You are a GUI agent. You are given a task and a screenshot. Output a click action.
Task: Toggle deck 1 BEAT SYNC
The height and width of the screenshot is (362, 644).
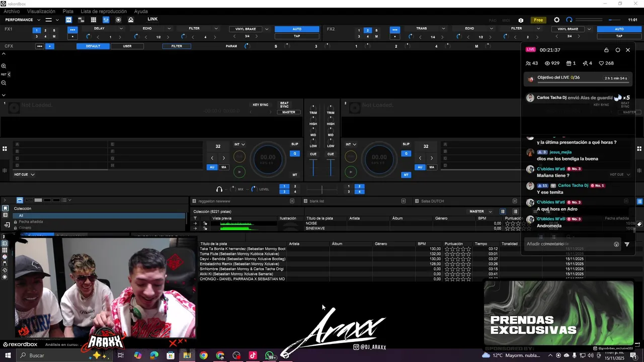click(284, 105)
